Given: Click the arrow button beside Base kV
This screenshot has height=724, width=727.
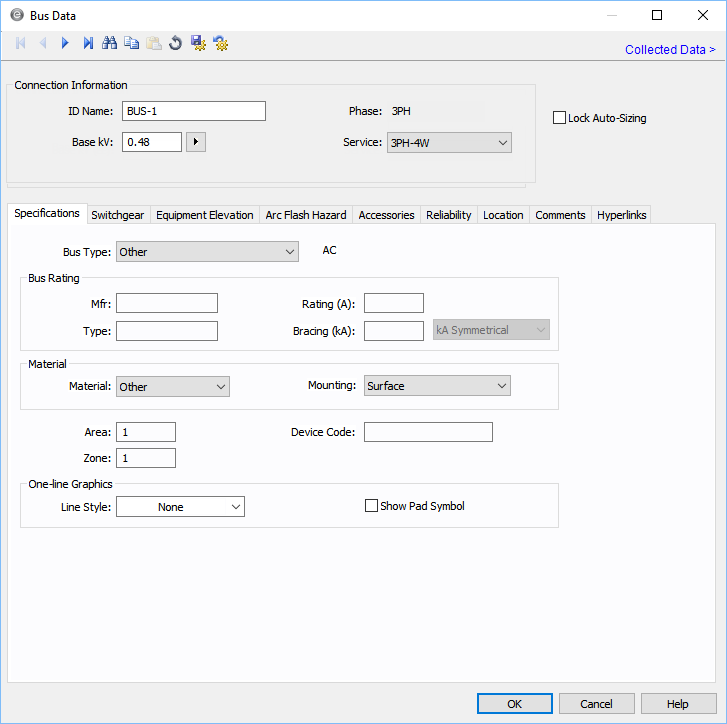Looking at the screenshot, I should coord(196,142).
